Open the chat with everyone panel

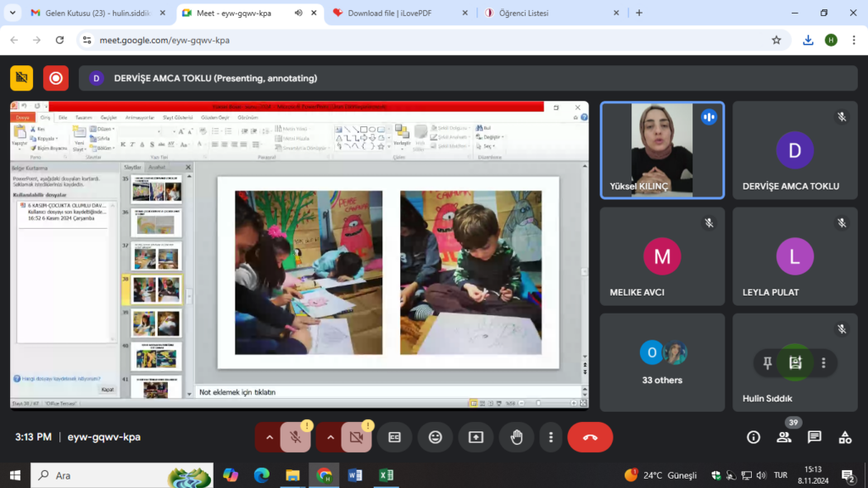click(x=814, y=437)
